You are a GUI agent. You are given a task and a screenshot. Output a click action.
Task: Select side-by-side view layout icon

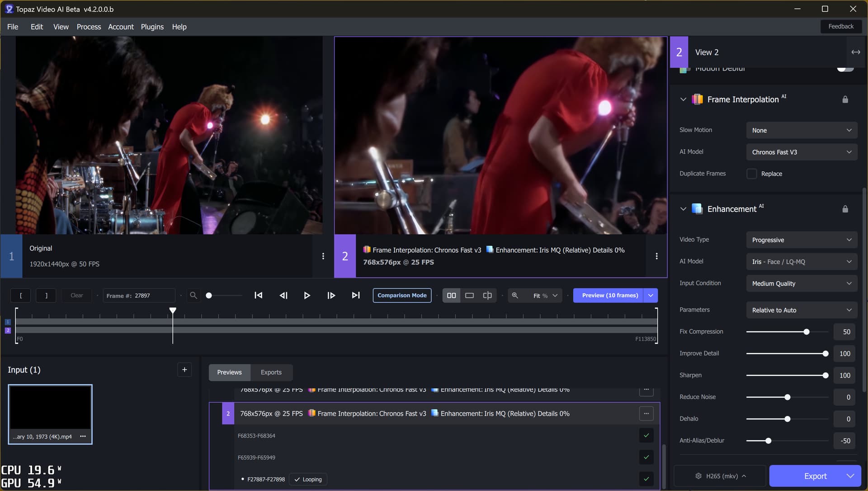(451, 295)
